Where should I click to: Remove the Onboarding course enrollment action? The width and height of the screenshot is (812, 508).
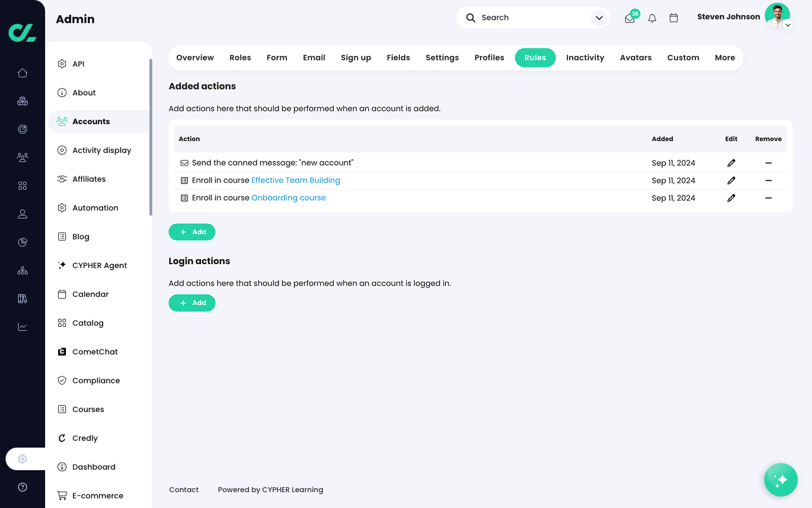pyautogui.click(x=768, y=198)
